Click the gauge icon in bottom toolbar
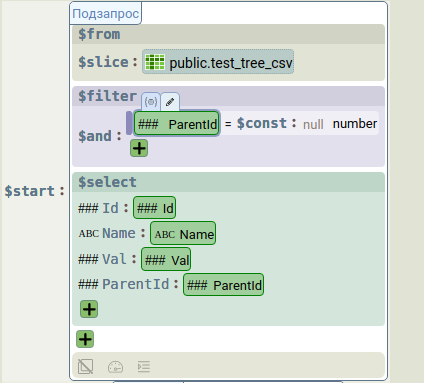 coord(115,367)
